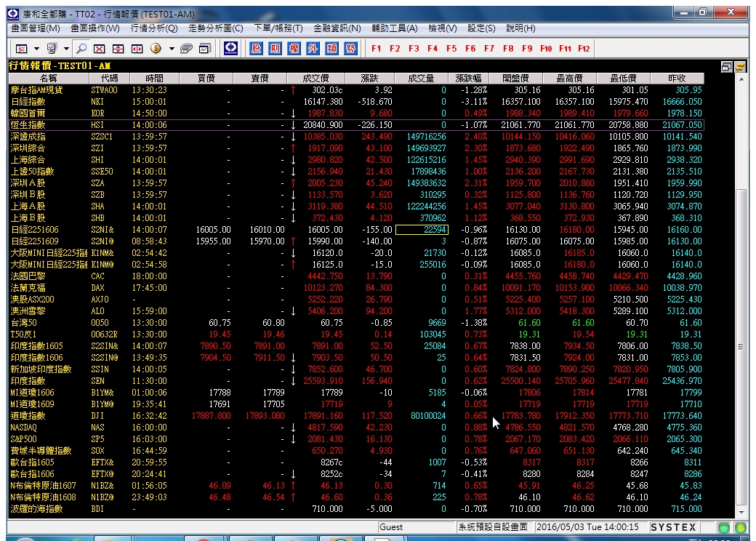Click the vertical split window toolbar icon
756x541 pixels.
pyautogui.click(x=118, y=49)
